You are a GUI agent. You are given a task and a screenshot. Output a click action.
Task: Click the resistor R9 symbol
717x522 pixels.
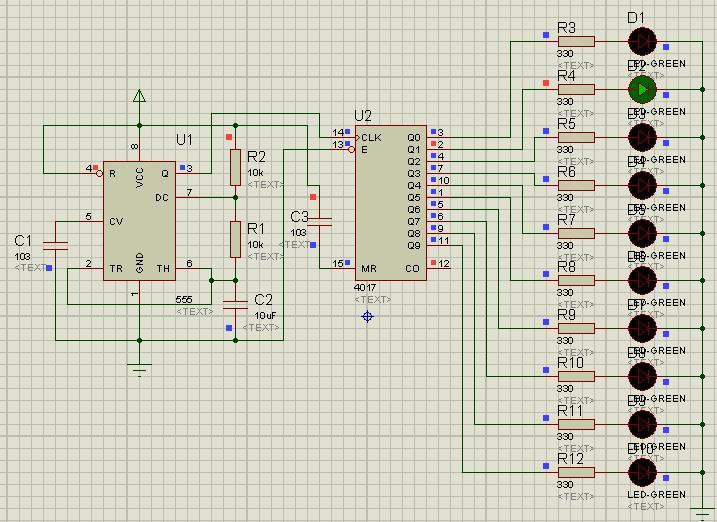pos(576,329)
